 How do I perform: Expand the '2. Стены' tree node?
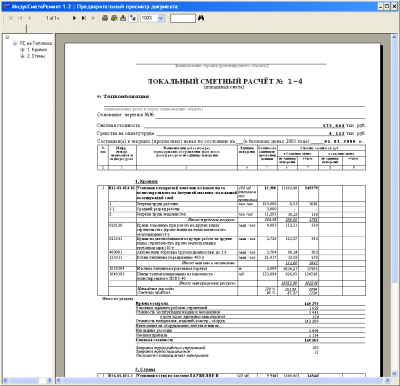[22, 56]
